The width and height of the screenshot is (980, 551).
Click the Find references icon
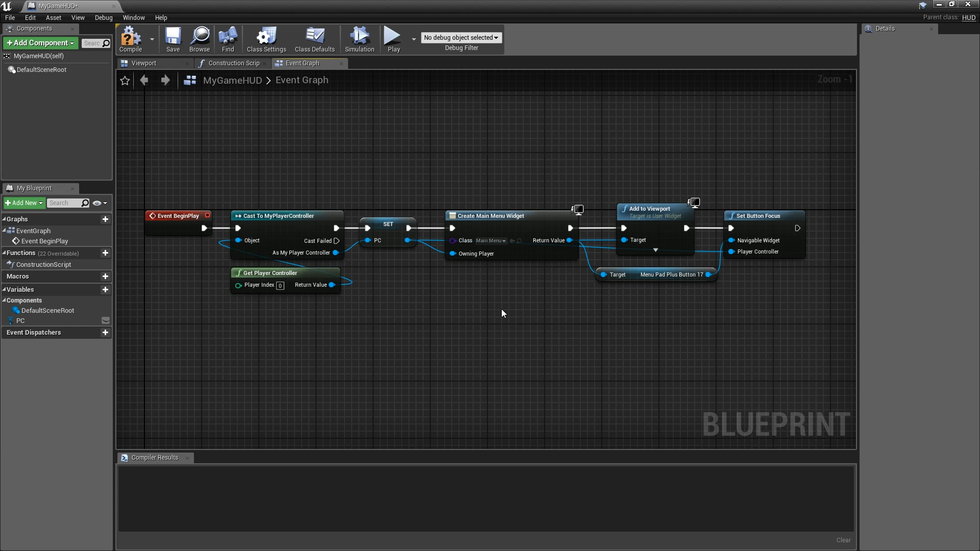pos(228,39)
